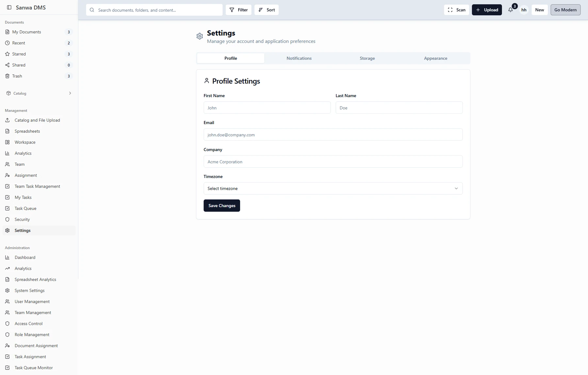Click the Catalog box icon
This screenshot has width=588, height=375.
click(8, 93)
